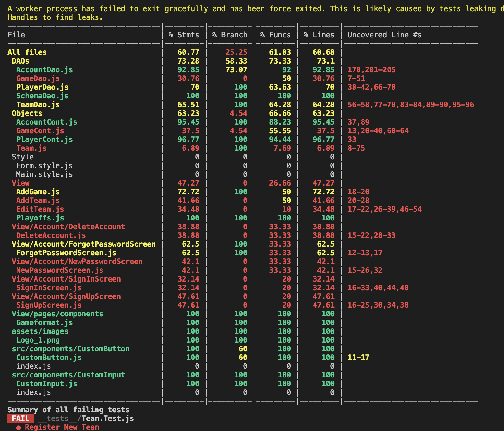Click the '% Stmts' column header
Screen dimensions: 504x431
click(184, 35)
